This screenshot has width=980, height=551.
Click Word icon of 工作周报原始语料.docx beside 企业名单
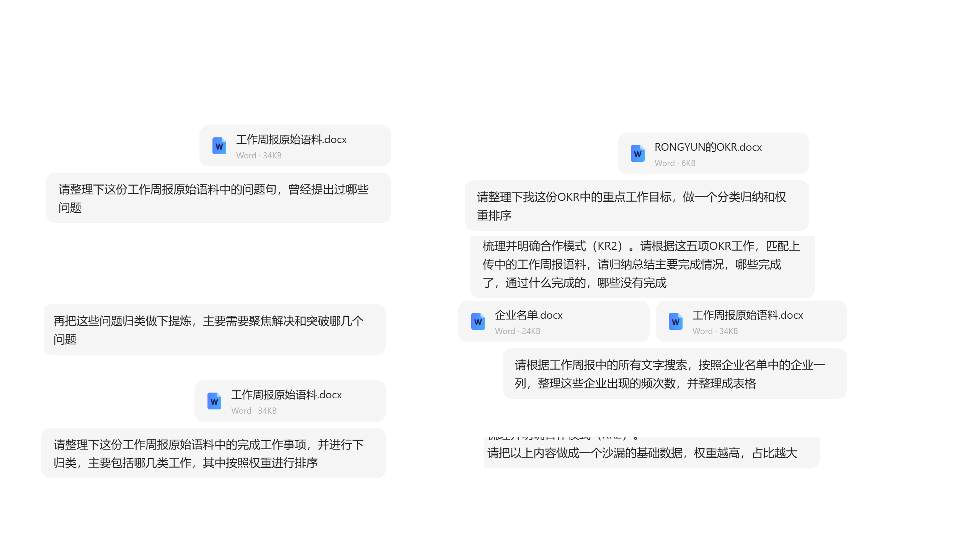(675, 321)
